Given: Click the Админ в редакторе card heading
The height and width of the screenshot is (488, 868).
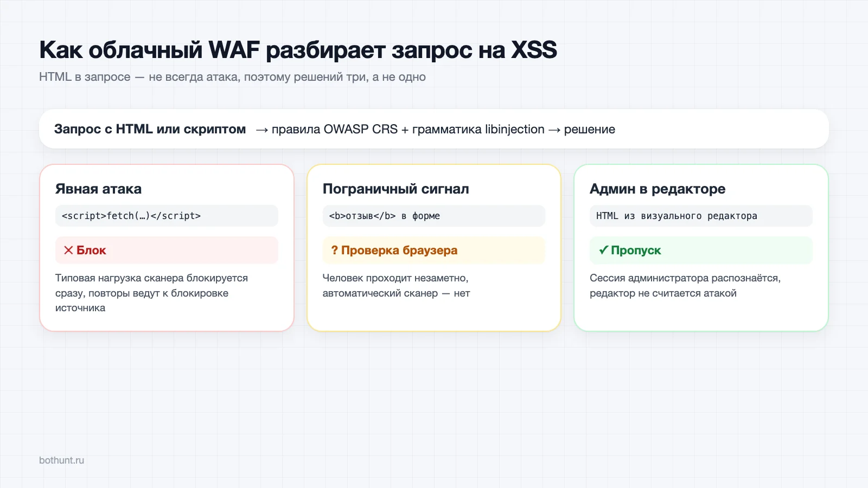Looking at the screenshot, I should pyautogui.click(x=658, y=189).
